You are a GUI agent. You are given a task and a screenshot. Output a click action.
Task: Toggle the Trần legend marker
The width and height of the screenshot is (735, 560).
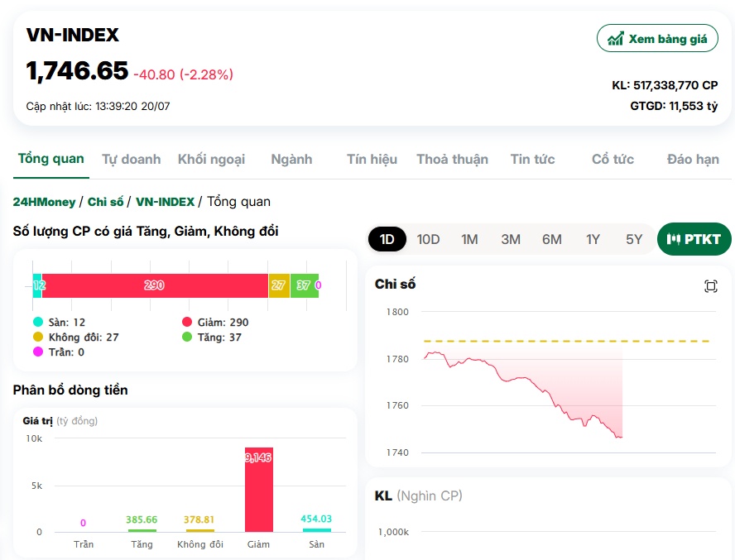click(38, 352)
